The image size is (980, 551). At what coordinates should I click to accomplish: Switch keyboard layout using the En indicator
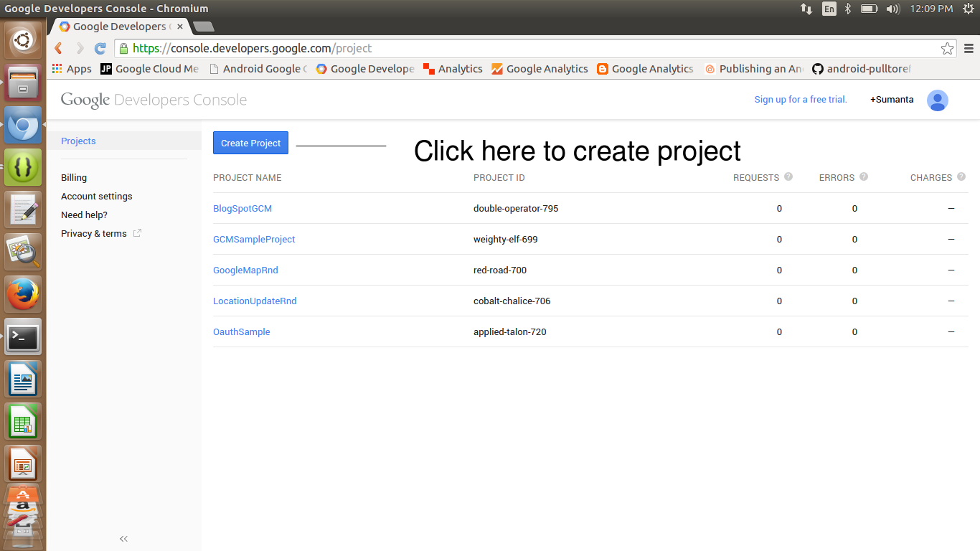coord(829,9)
